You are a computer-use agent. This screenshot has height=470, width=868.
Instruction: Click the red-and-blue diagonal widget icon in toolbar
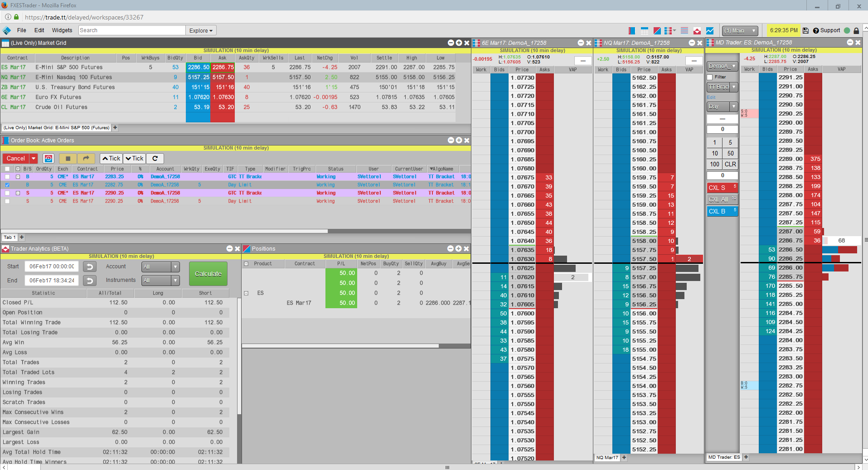[x=657, y=31]
